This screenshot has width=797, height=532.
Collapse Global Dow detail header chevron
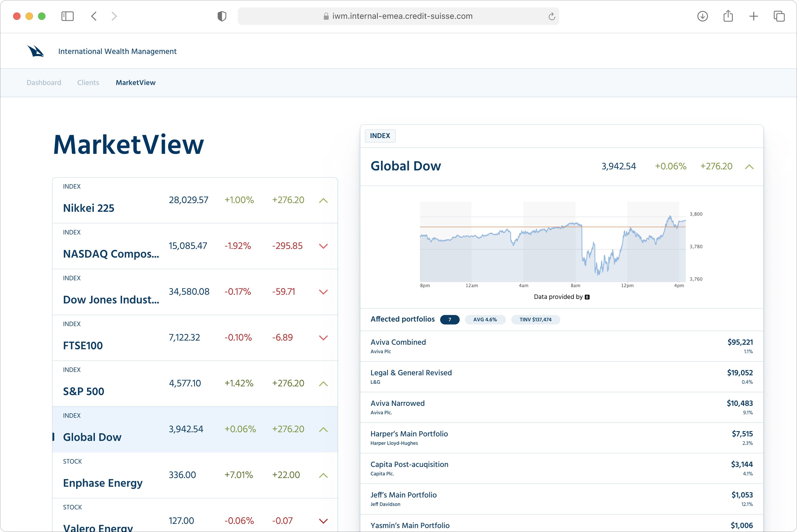(x=749, y=167)
